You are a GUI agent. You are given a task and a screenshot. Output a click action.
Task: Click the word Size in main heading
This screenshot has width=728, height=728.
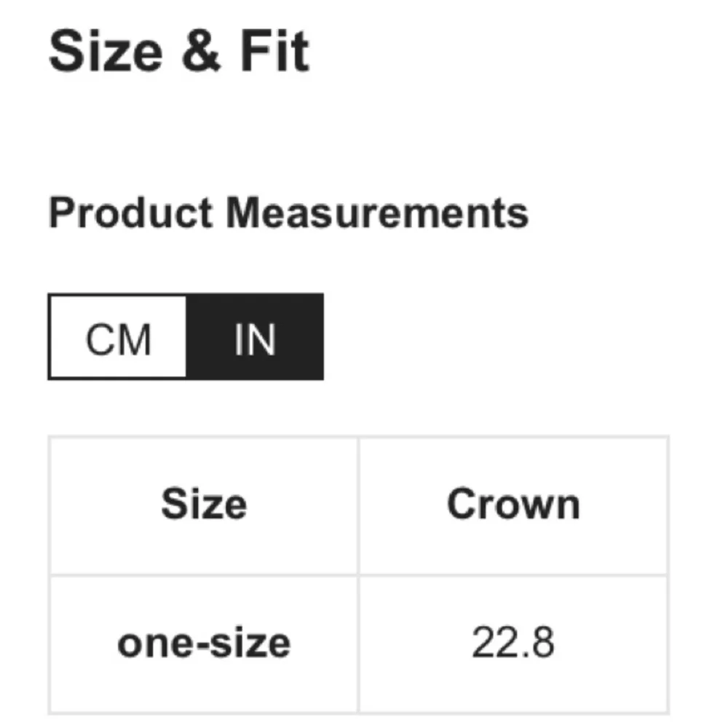(106, 51)
